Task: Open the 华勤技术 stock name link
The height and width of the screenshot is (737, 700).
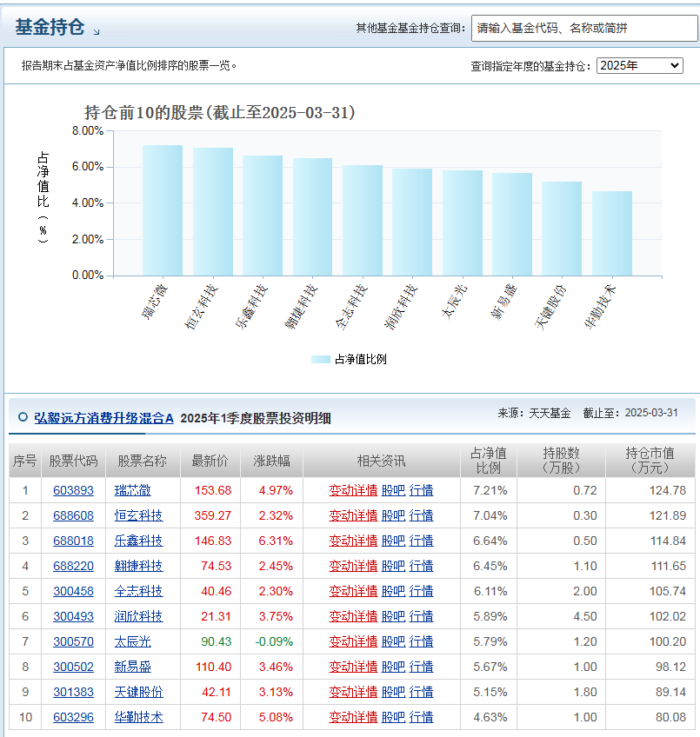Action: click(139, 717)
